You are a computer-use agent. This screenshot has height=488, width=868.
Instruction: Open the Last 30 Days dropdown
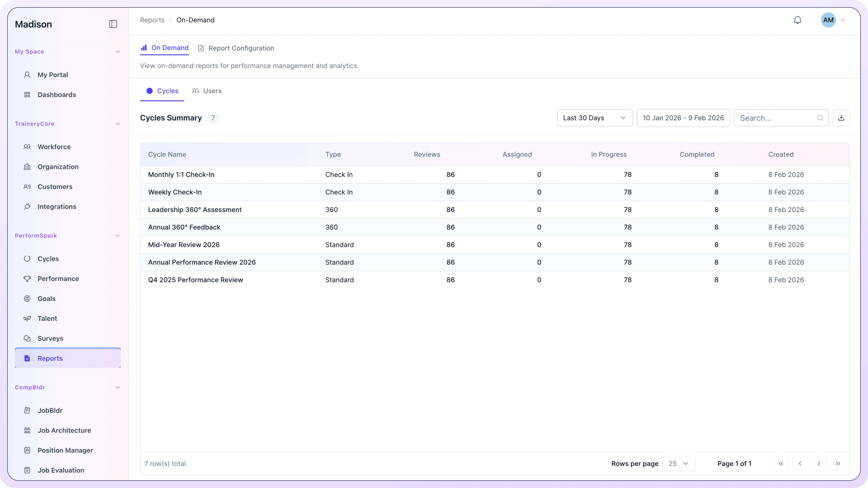594,118
